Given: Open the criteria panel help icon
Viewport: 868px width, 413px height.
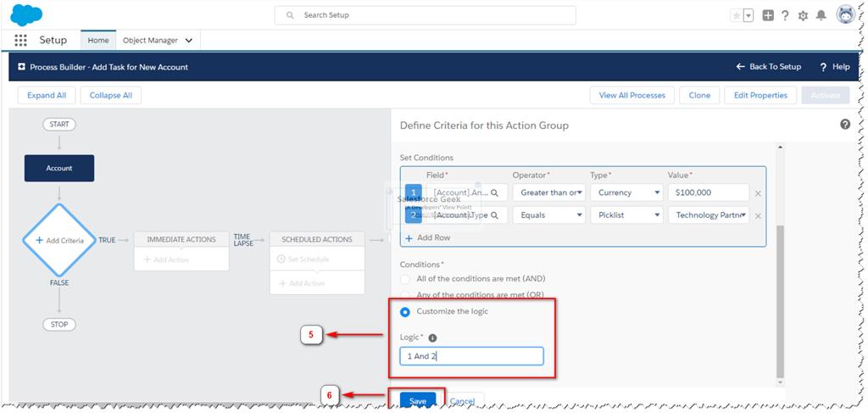Looking at the screenshot, I should pos(845,125).
